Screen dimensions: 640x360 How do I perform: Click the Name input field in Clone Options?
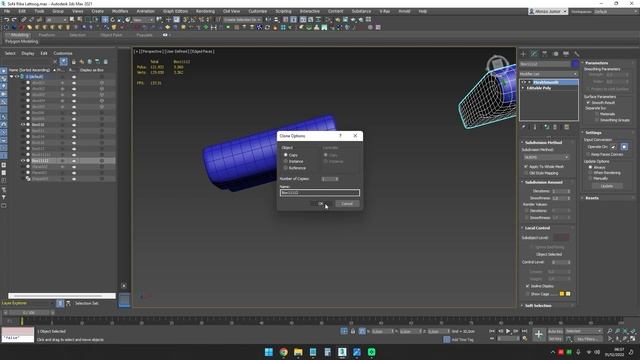tap(320, 193)
